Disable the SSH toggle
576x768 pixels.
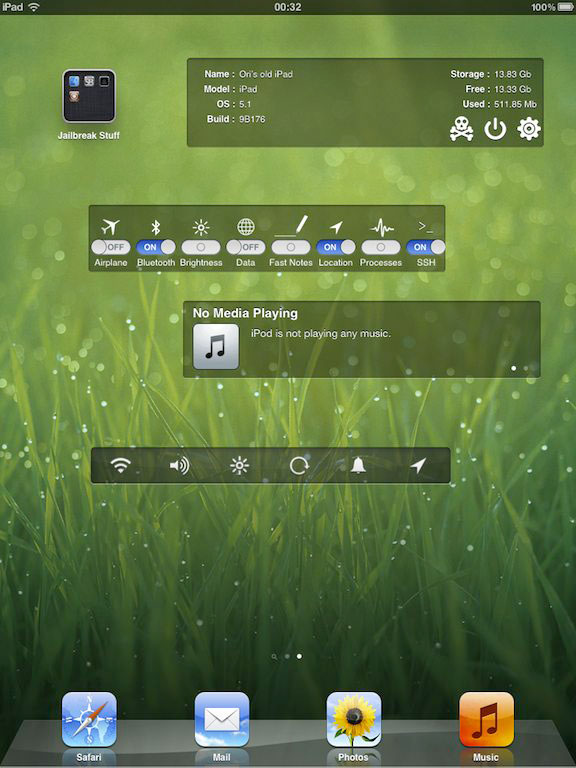click(426, 247)
